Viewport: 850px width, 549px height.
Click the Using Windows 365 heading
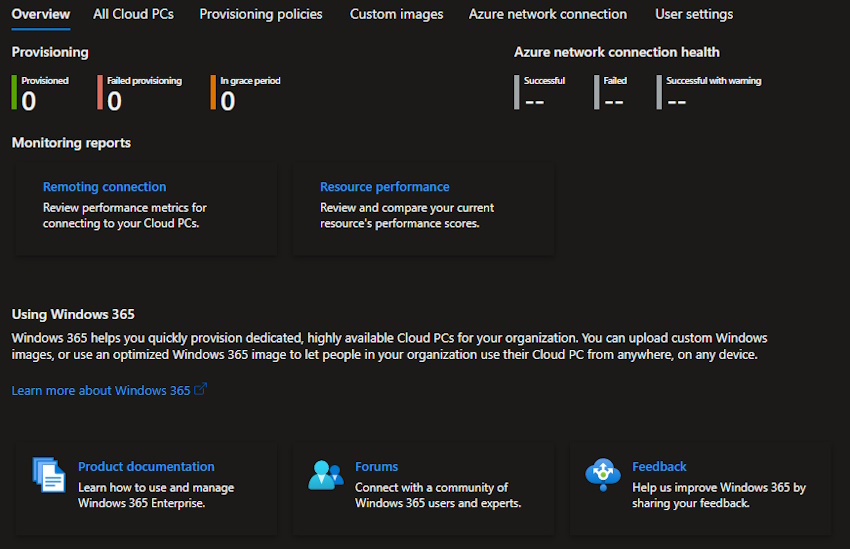73,315
